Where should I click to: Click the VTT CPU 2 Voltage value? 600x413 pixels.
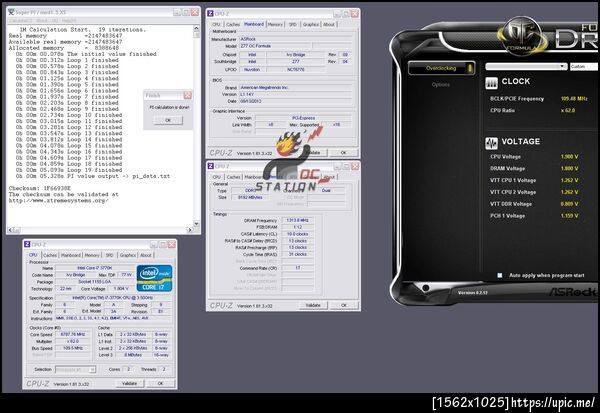(569, 192)
